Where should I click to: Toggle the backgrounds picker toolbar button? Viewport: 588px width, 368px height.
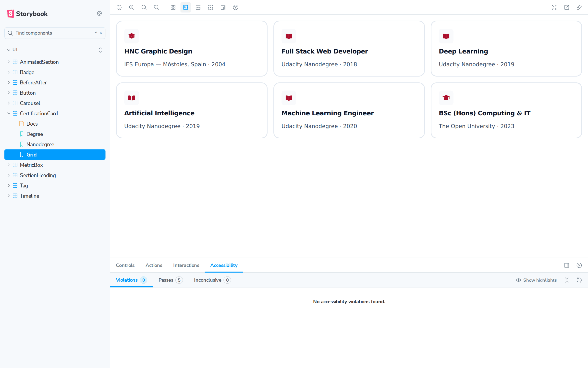click(186, 7)
